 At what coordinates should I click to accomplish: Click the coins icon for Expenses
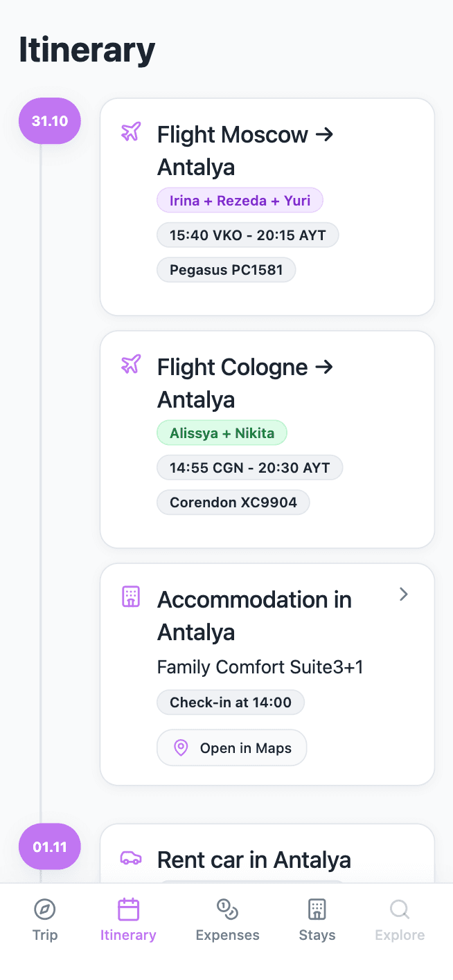tap(227, 909)
